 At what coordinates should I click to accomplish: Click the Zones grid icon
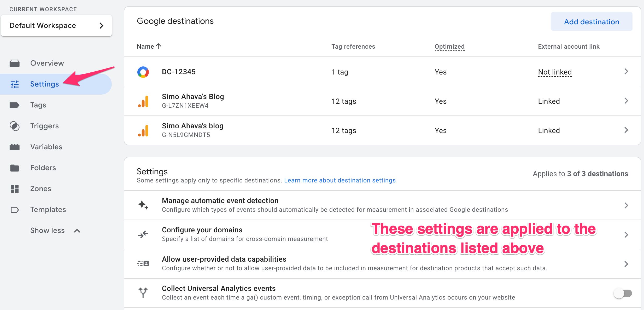pyautogui.click(x=15, y=189)
